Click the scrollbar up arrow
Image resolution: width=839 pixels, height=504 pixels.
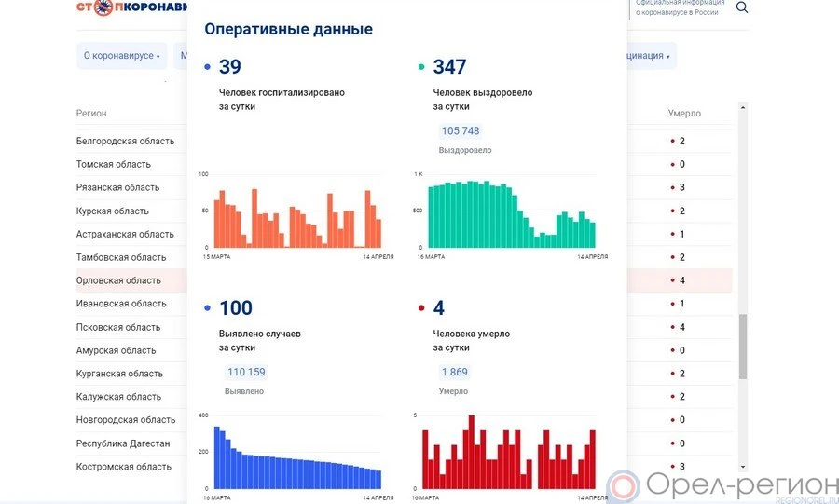pos(743,108)
